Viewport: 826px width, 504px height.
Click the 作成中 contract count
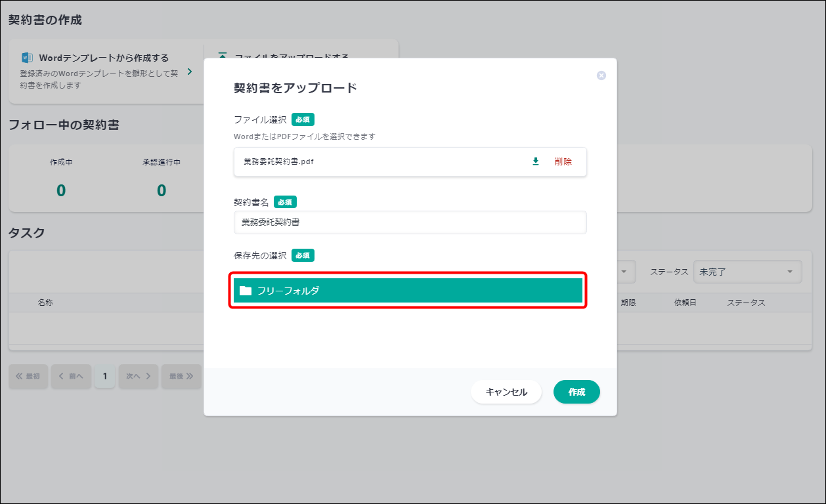point(61,190)
